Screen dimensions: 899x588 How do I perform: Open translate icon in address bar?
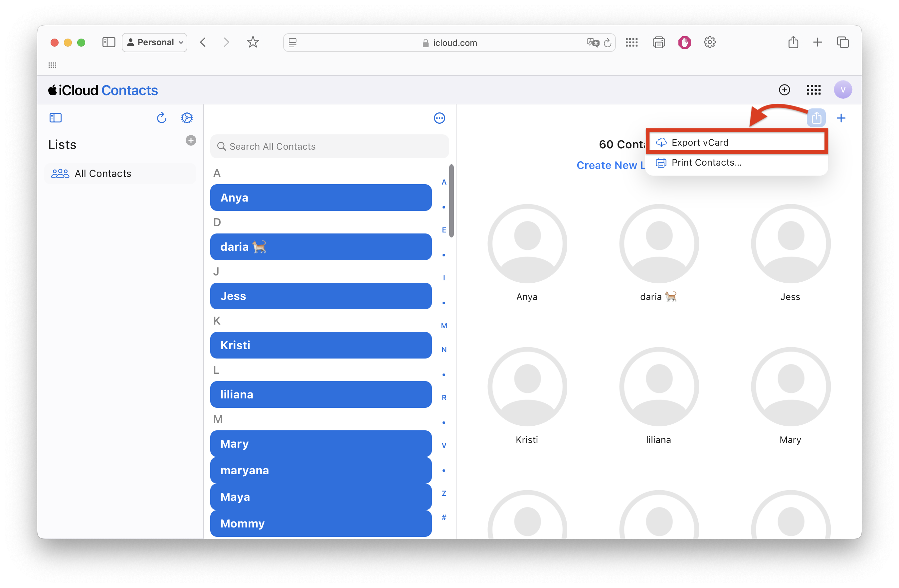[x=593, y=43]
